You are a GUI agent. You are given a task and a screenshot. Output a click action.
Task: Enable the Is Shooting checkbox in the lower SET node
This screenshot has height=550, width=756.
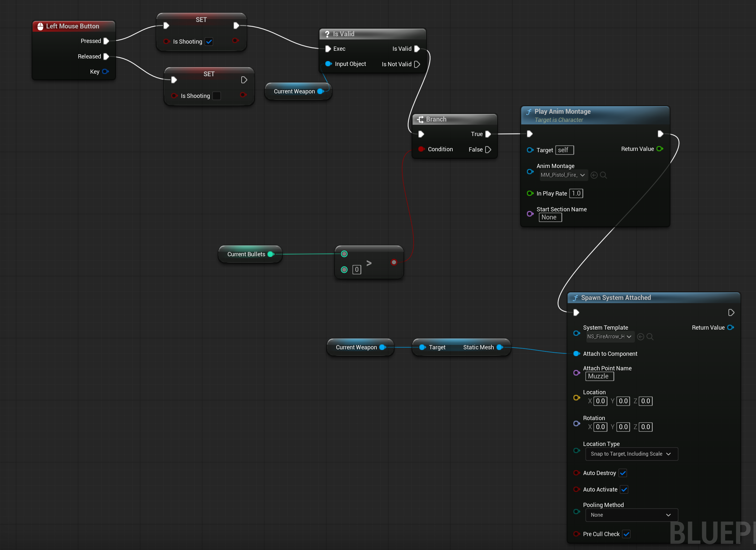[x=217, y=96]
